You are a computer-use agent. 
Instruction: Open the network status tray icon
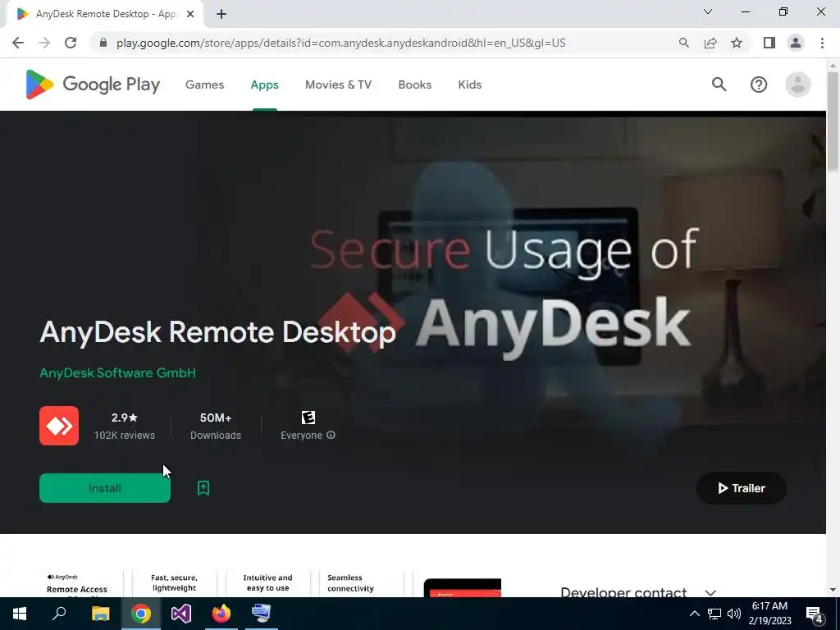714,614
